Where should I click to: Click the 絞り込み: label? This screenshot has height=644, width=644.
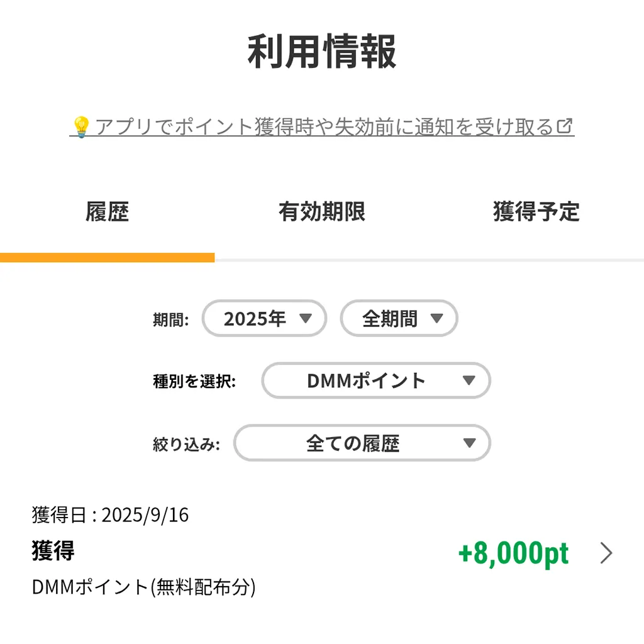186,444
